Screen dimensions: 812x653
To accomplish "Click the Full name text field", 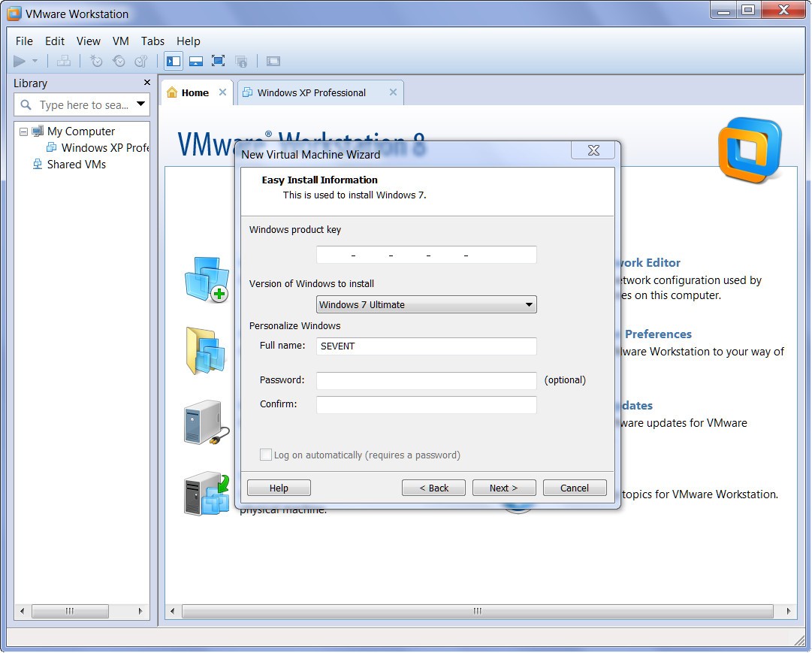I will click(x=426, y=346).
